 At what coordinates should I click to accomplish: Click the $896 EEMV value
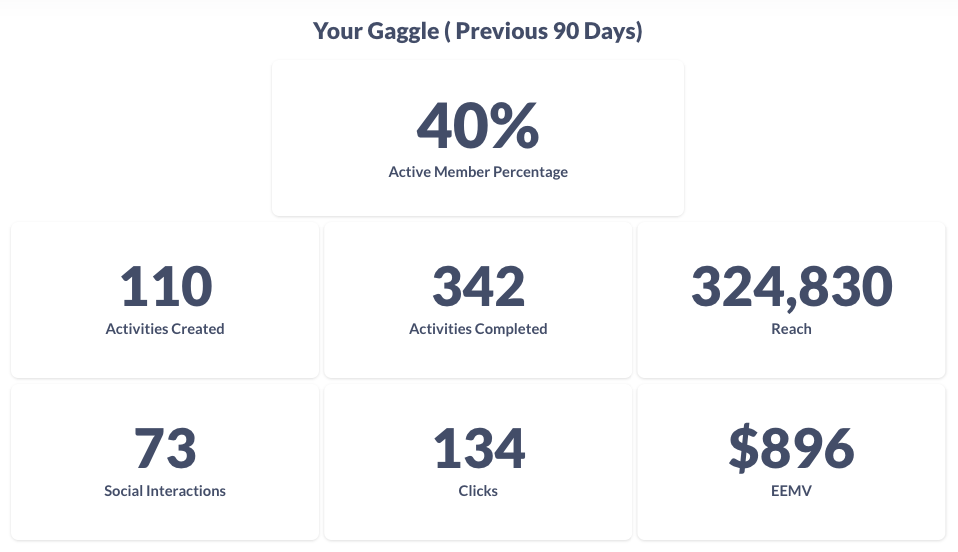pos(791,448)
